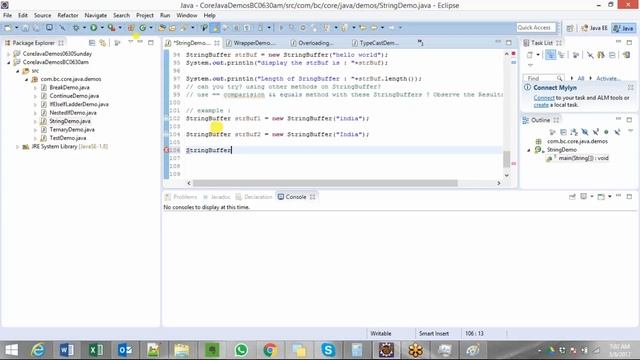640x360 pixels.
Task: Collapse the CoreJavaDemosBC0630am project
Action: tap(8, 62)
